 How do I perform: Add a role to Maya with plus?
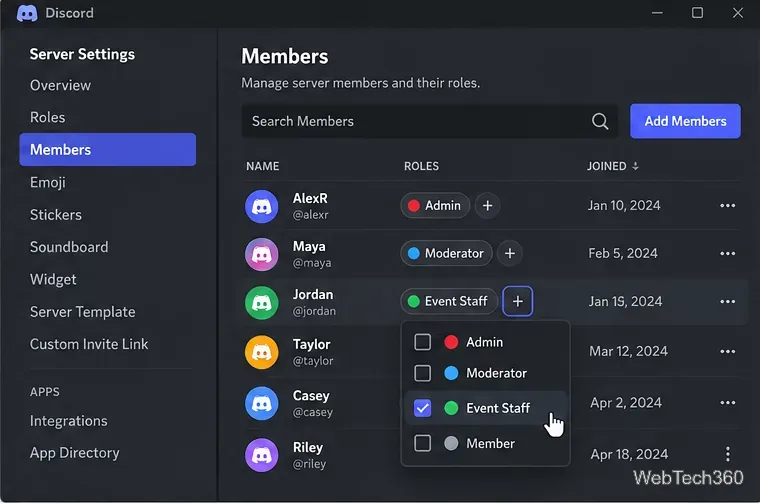[x=509, y=253]
